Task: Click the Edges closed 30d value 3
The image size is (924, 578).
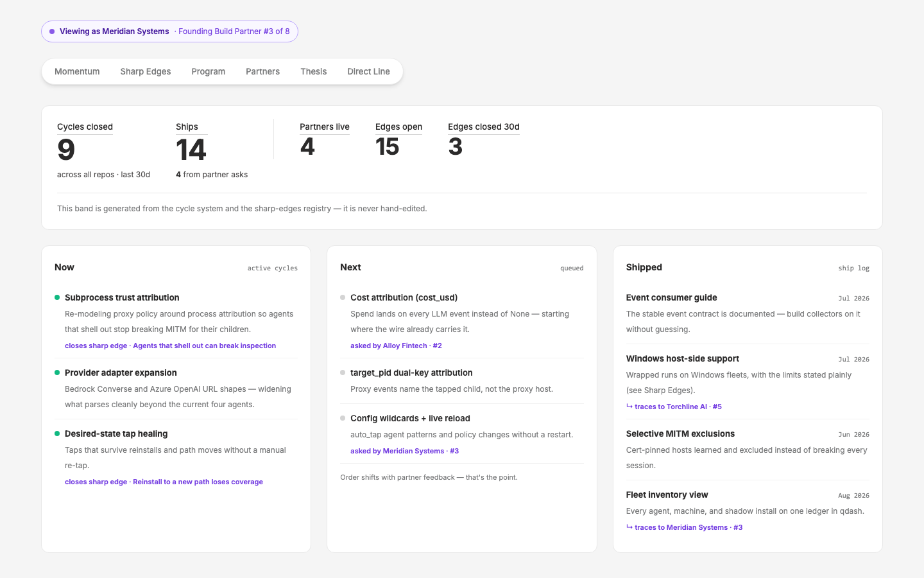Action: [x=456, y=147]
